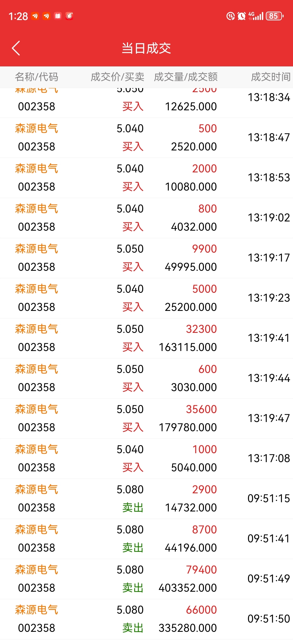Select the 09:51:49 sell trade row
The width and height of the screenshot is (293, 644).
point(146,579)
